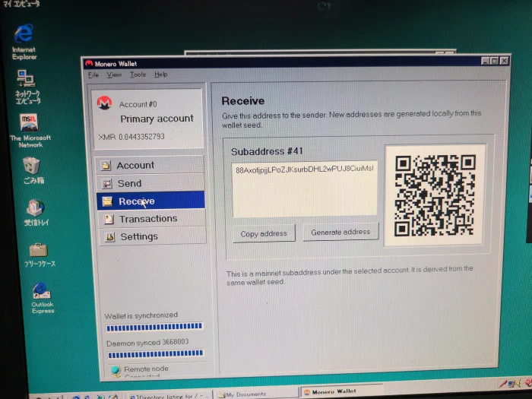The height and width of the screenshot is (399, 532).
Task: Click the Monero logo beside Account #0
Action: 105,103
